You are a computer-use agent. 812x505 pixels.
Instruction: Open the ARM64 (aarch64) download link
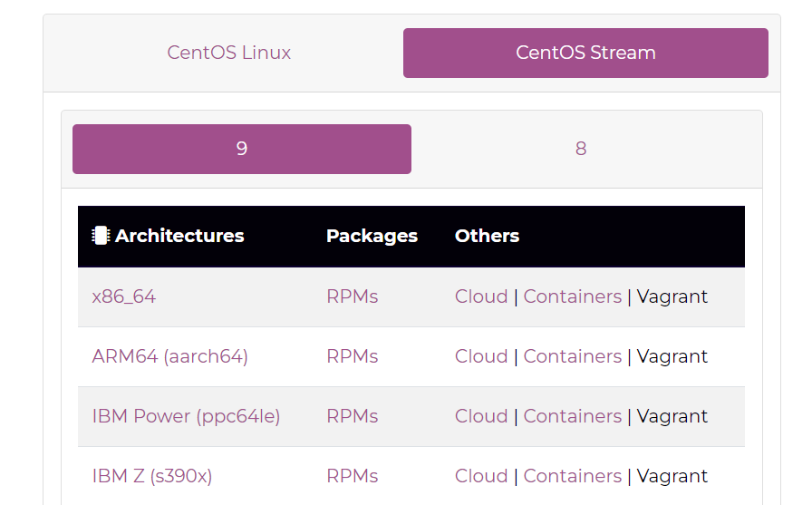coord(169,356)
